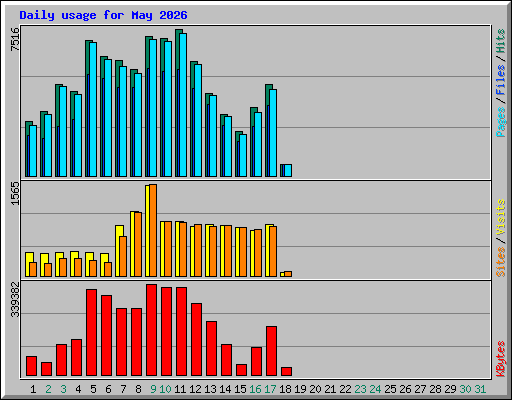Click the blue "Files" legend label
Viewport: 512px width, 400px height.
(501, 80)
